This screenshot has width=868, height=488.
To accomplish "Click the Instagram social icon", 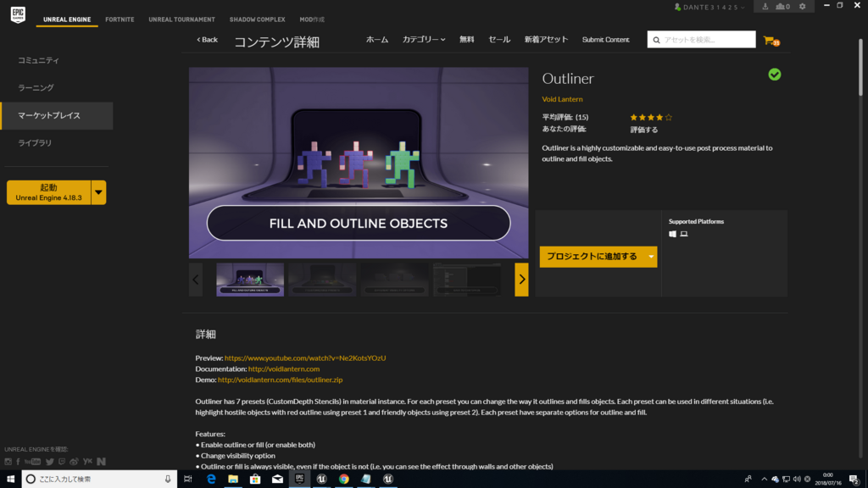I will click(8, 461).
